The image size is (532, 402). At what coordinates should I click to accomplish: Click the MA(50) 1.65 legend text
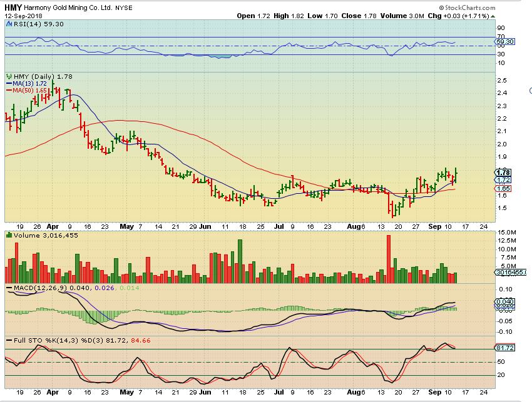(29, 91)
